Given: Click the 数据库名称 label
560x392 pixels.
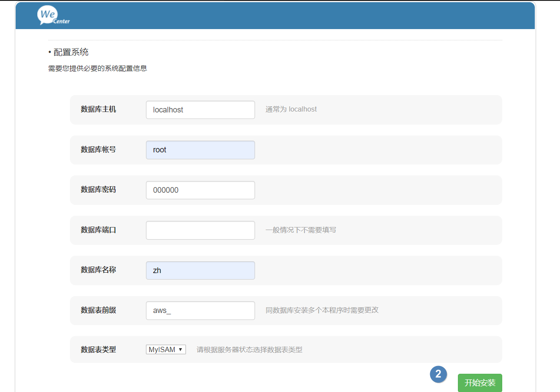Looking at the screenshot, I should tap(98, 270).
